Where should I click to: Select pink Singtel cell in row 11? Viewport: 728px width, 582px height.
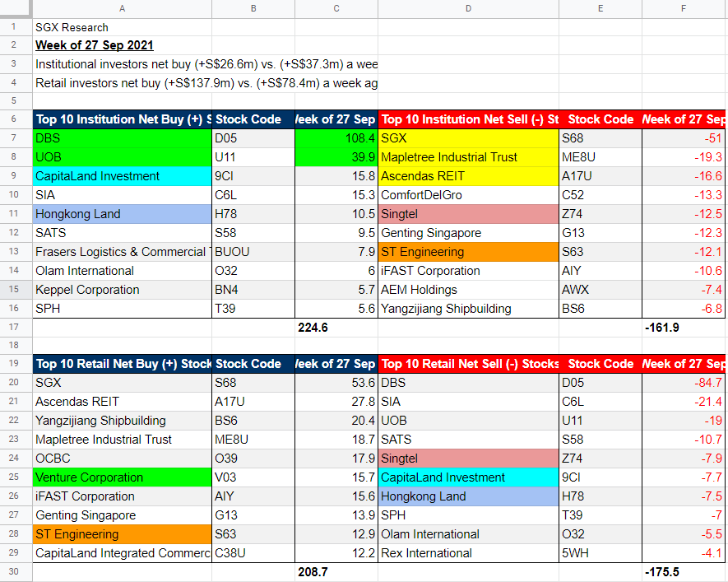pyautogui.click(x=468, y=214)
